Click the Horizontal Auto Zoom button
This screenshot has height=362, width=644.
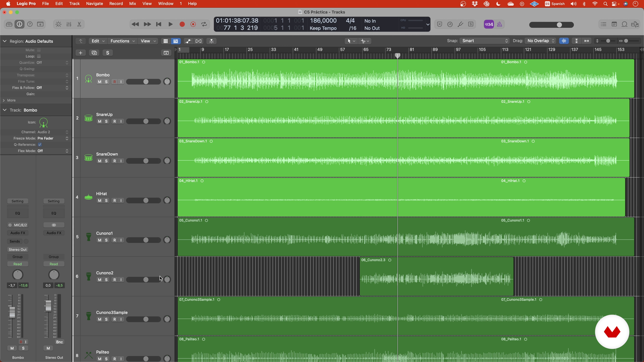tap(586, 41)
